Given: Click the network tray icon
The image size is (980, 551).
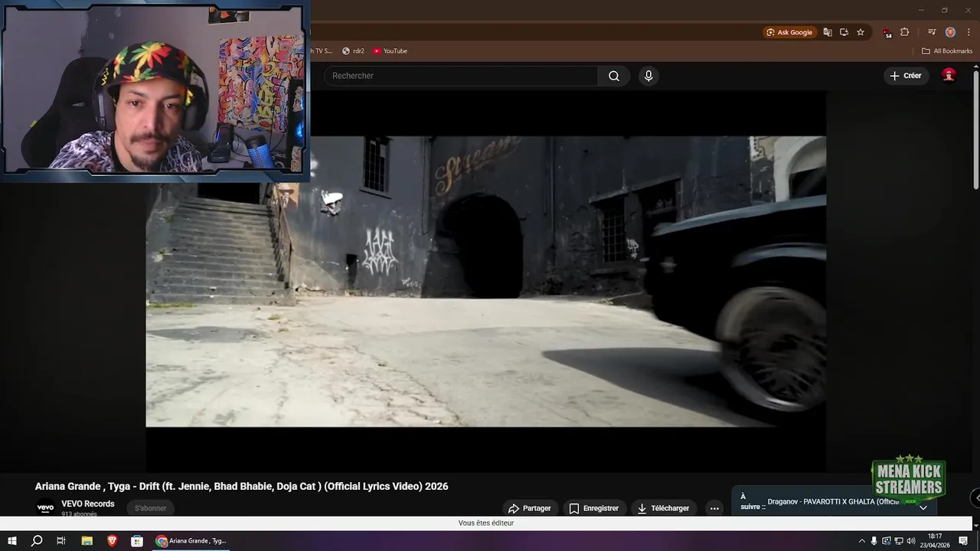Looking at the screenshot, I should 898,541.
